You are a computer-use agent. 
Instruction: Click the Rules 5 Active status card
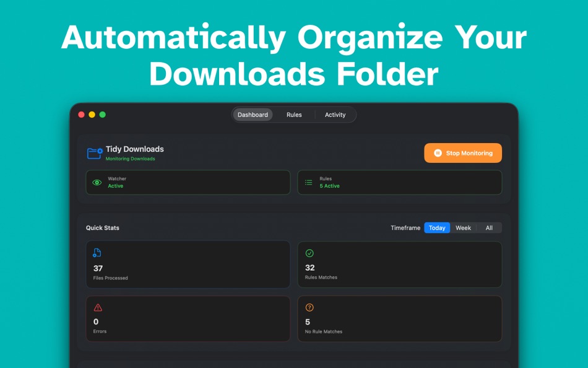[399, 182]
